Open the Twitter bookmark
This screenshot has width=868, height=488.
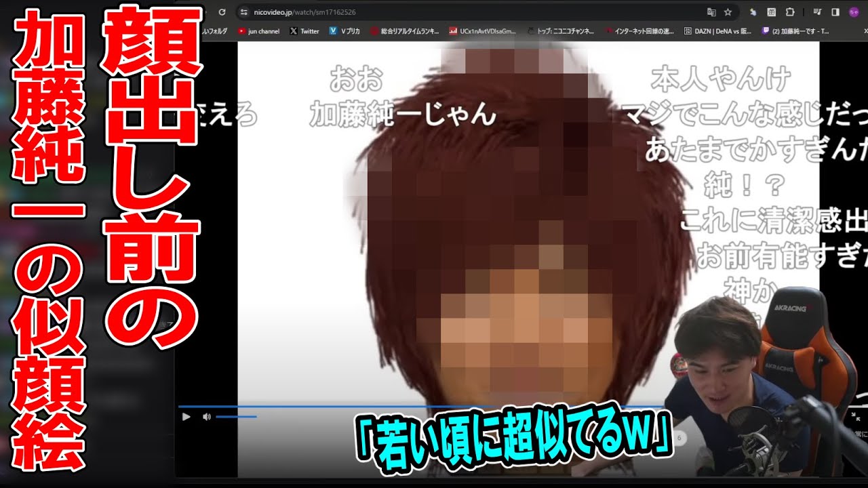pyautogui.click(x=304, y=31)
